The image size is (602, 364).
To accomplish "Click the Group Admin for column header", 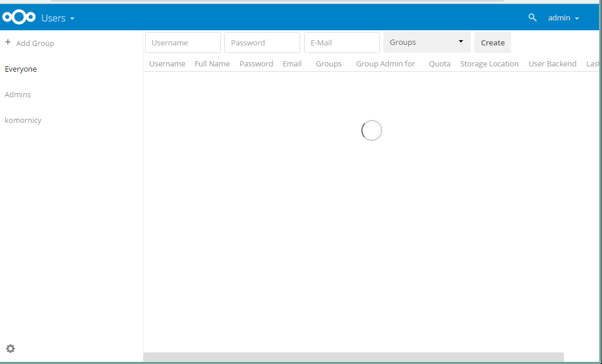I will [385, 63].
